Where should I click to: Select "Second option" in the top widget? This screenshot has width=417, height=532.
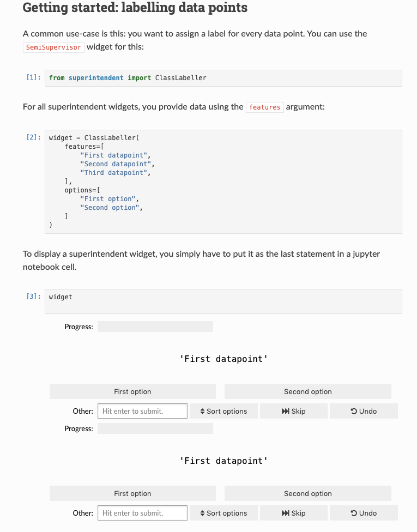point(307,391)
